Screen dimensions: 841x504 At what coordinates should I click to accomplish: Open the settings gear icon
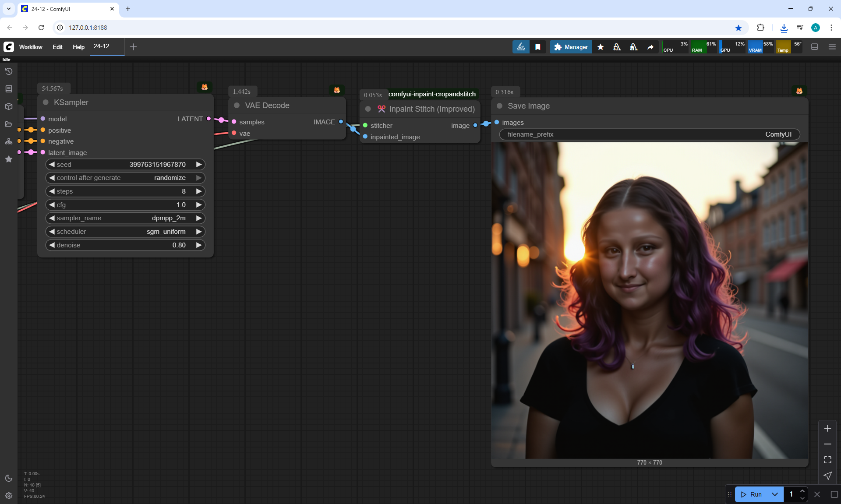click(x=8, y=496)
